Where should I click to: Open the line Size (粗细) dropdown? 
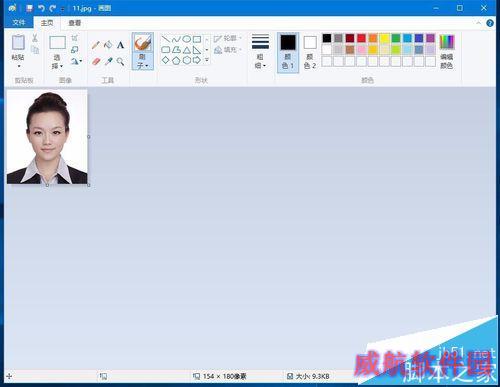click(x=260, y=52)
